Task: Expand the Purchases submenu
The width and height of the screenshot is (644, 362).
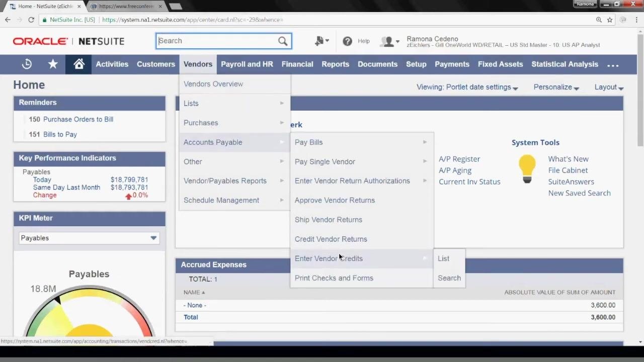Action: pyautogui.click(x=234, y=123)
